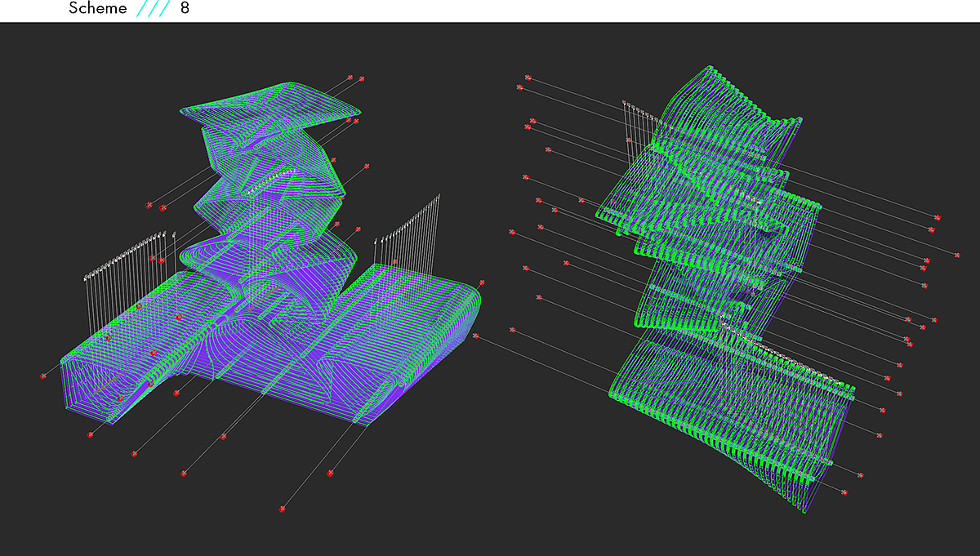The width and height of the screenshot is (980, 556).
Task: Click the red marker at left model's right corner
Action: tap(475, 336)
